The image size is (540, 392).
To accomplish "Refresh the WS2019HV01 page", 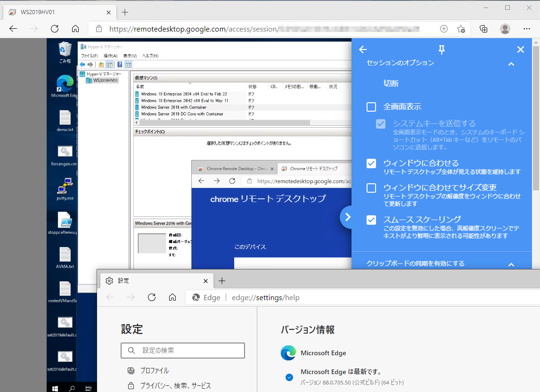I will tap(54, 29).
